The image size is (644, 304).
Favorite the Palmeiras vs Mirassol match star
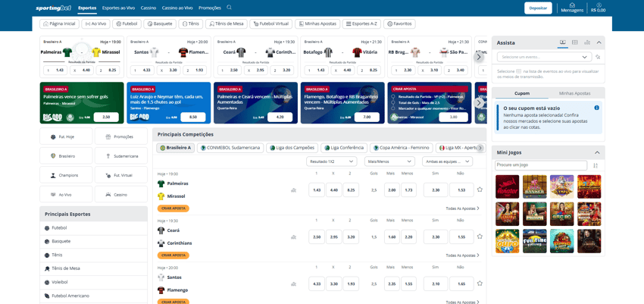(480, 190)
